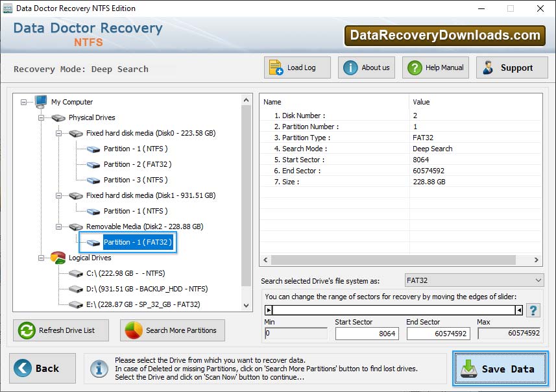Collapse the Logical Drives node
Viewport: 556px width, 392px height.
pos(41,258)
